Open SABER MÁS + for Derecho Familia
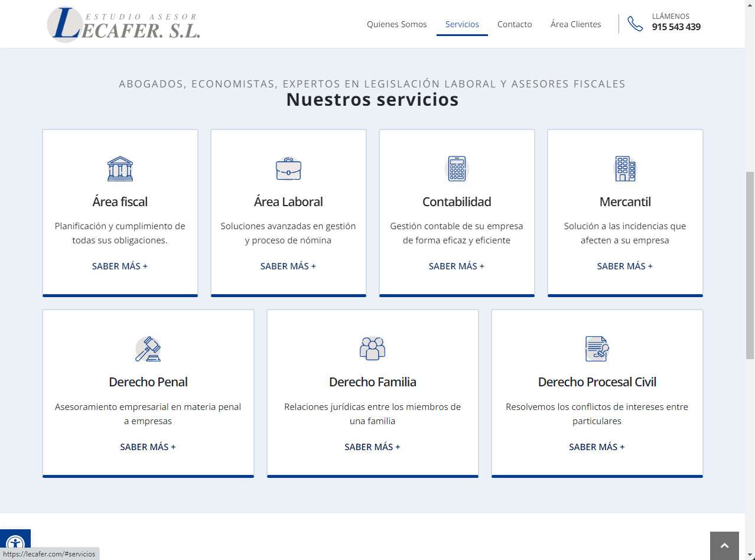This screenshot has height=560, width=755. [372, 447]
